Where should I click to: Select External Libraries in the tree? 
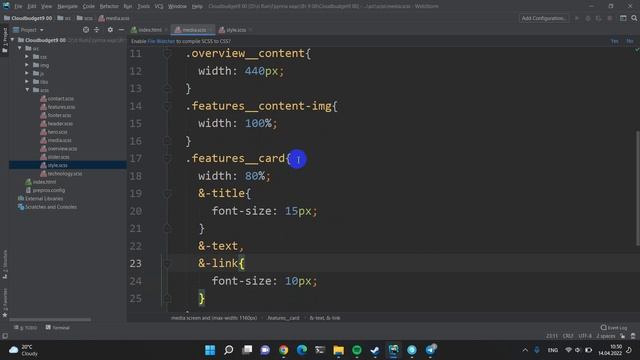point(40,198)
